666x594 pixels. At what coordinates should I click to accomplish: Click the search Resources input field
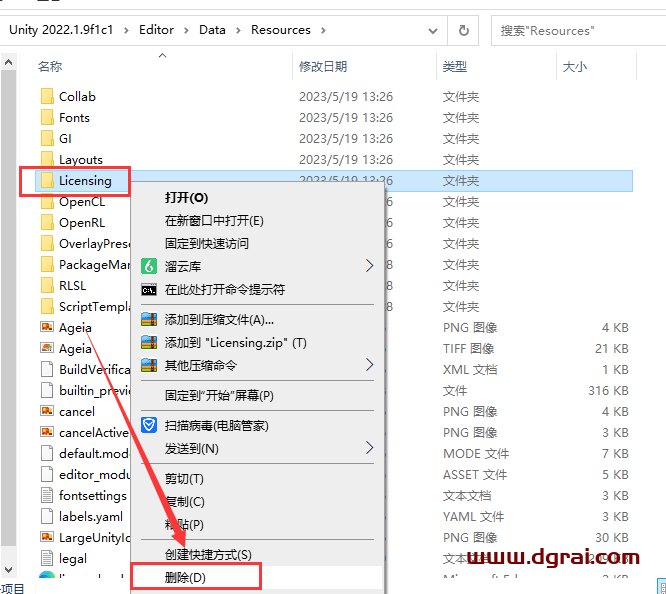580,31
